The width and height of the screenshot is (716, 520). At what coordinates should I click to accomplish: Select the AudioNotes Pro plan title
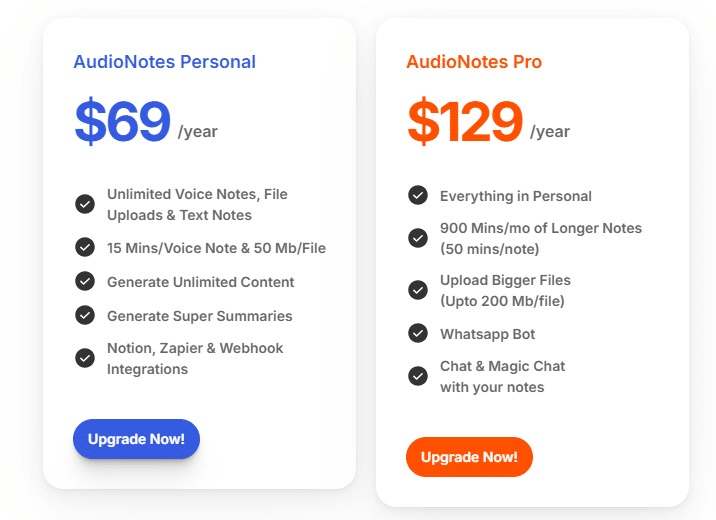point(474,62)
